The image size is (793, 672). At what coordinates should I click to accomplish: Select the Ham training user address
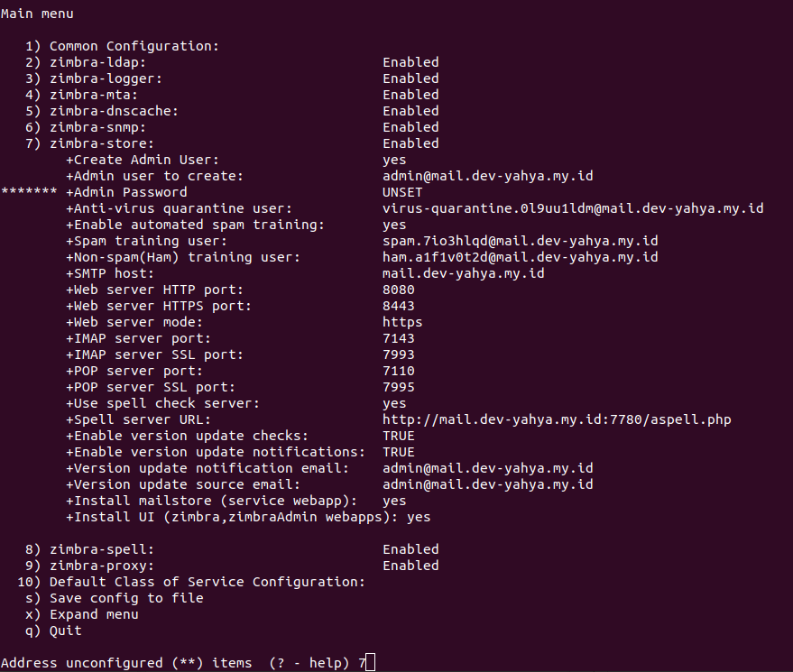[x=521, y=257]
